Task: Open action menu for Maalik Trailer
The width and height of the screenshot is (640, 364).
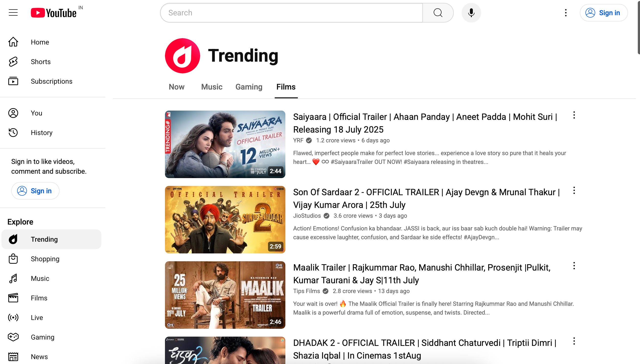Action: (x=574, y=266)
